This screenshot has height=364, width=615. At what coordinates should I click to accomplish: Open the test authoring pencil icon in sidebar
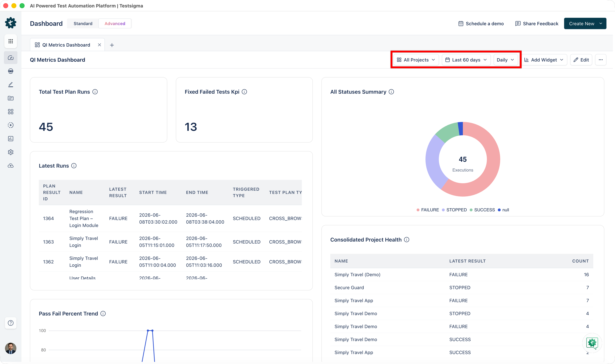10,85
